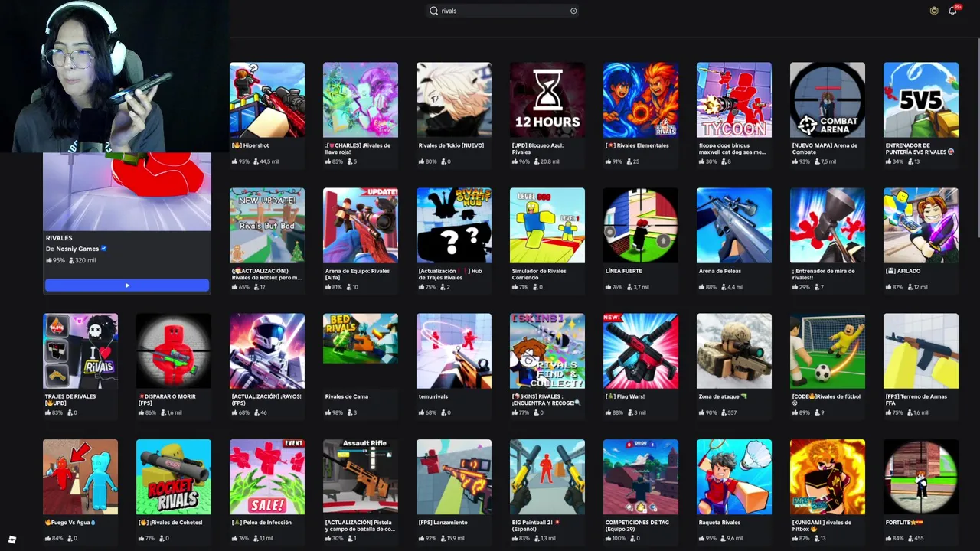The width and height of the screenshot is (980, 551).
Task: Open LÍNEA FUERTE game thumbnail
Action: point(641,226)
